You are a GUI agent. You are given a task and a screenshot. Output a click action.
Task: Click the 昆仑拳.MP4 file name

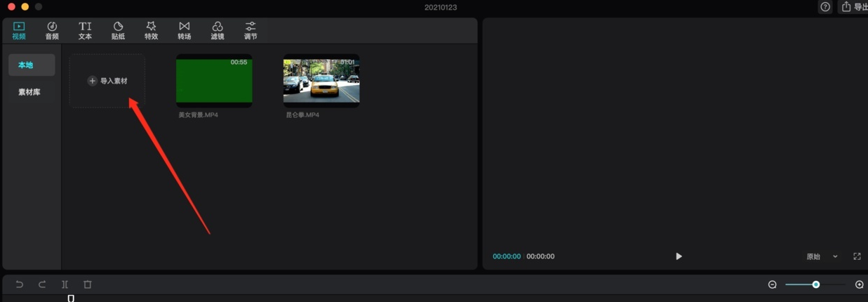coord(302,114)
